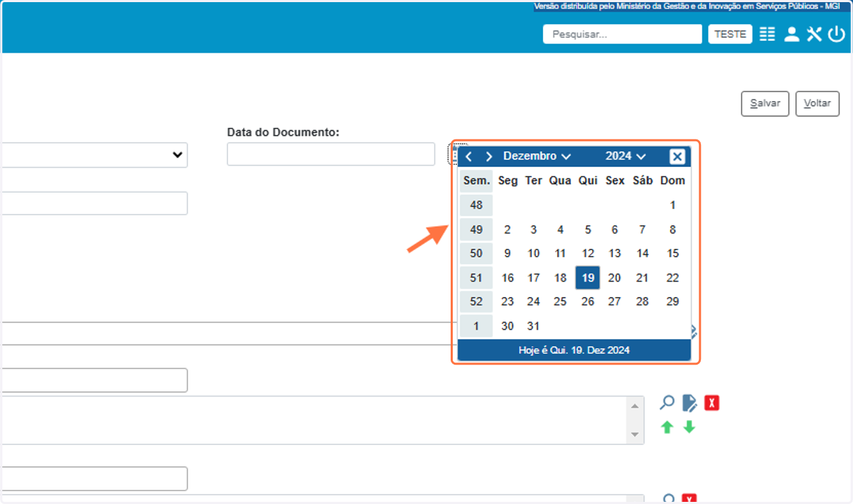
Task: Click the Pesquisar search field
Action: click(x=622, y=34)
